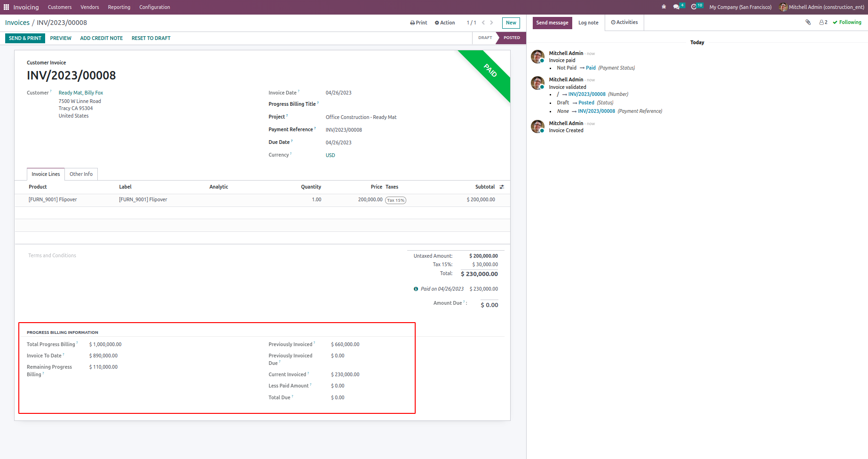
Task: Open the Configuration menu
Action: pyautogui.click(x=155, y=7)
